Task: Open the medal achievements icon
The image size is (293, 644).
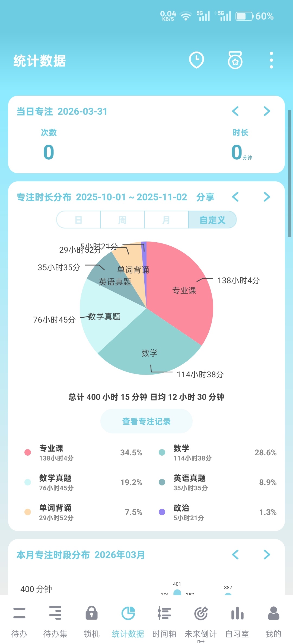Action: click(x=235, y=60)
